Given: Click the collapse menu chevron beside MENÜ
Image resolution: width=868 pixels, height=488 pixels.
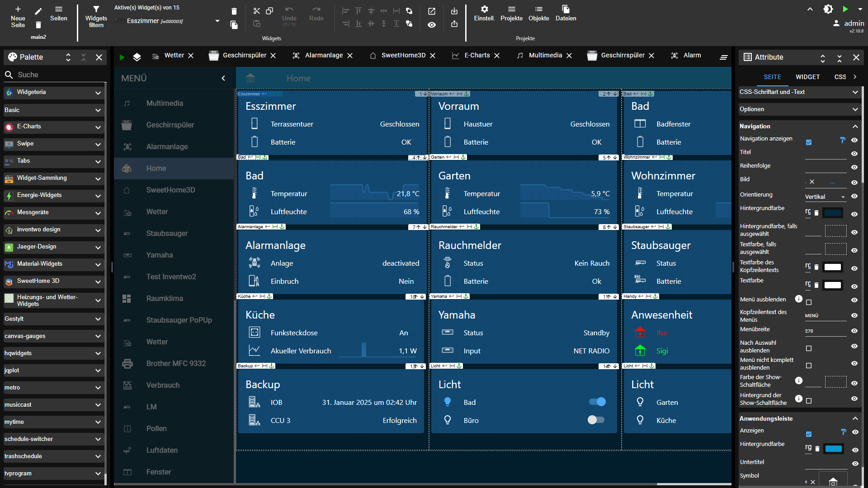Looking at the screenshot, I should tap(223, 78).
